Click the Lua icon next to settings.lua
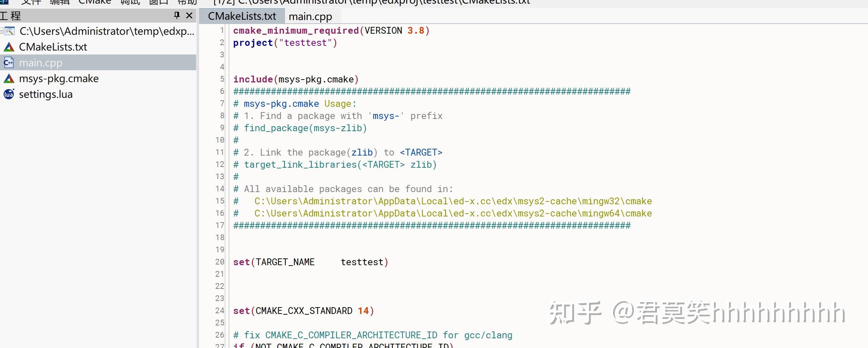Viewport: 868px width, 348px height. pos(9,94)
